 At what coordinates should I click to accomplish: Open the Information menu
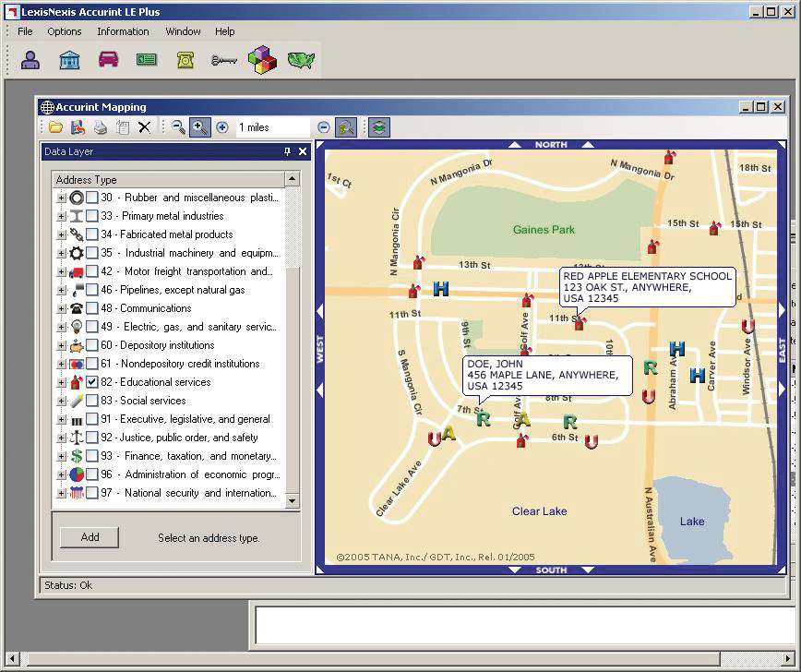click(x=123, y=31)
